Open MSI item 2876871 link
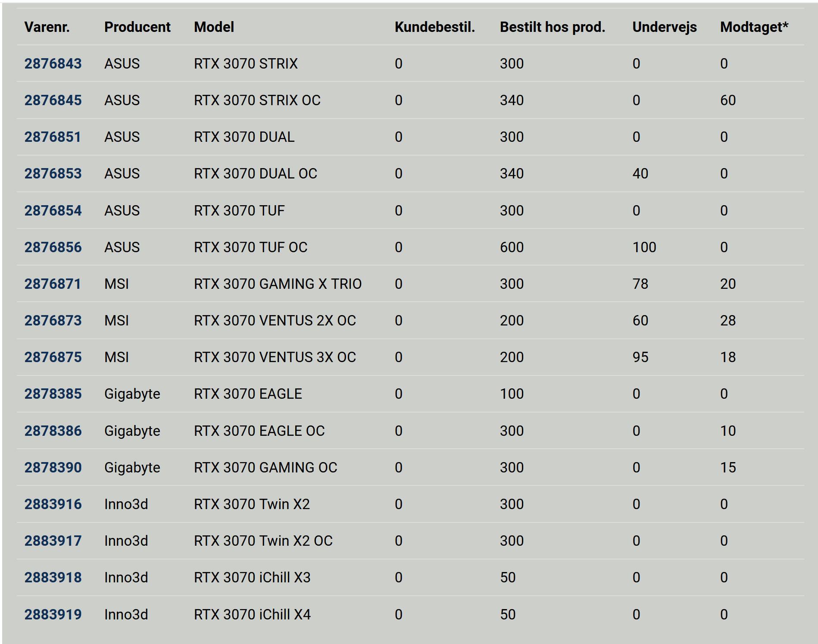The image size is (818, 644). 53,284
